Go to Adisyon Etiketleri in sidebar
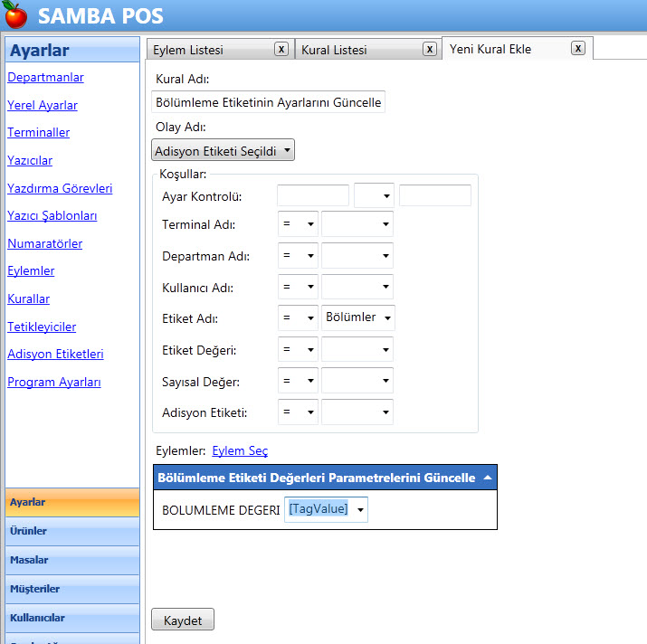Screen dimensions: 647x644 (55, 354)
